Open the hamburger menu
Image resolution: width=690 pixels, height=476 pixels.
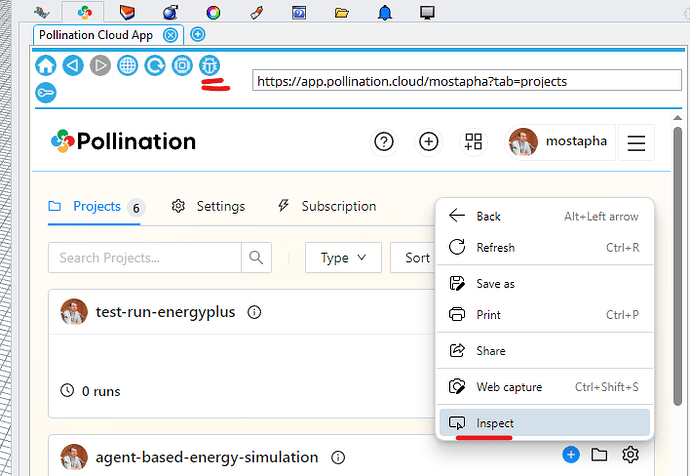tap(636, 143)
